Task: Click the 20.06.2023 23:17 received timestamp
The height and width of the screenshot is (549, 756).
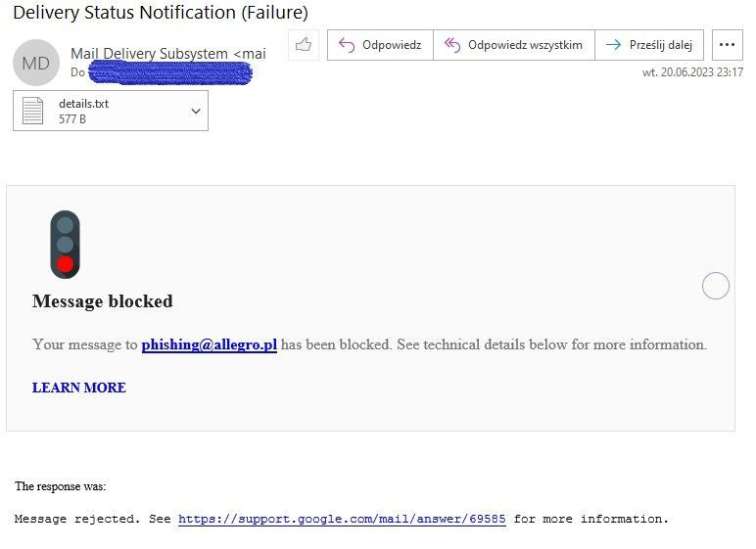Action: point(692,72)
